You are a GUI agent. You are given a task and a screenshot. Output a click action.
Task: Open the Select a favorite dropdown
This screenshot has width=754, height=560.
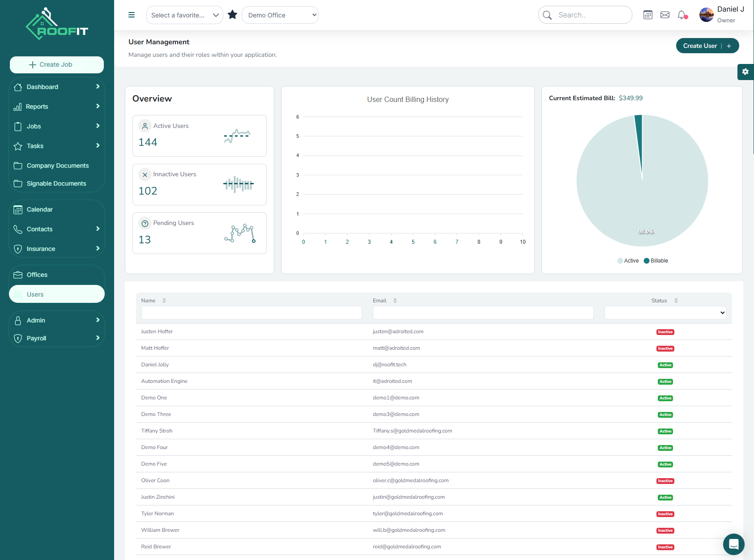(184, 15)
